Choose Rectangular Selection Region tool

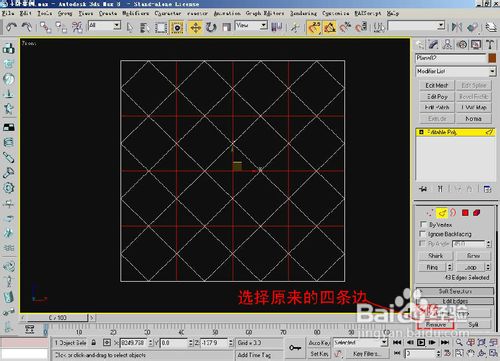tap(161, 27)
